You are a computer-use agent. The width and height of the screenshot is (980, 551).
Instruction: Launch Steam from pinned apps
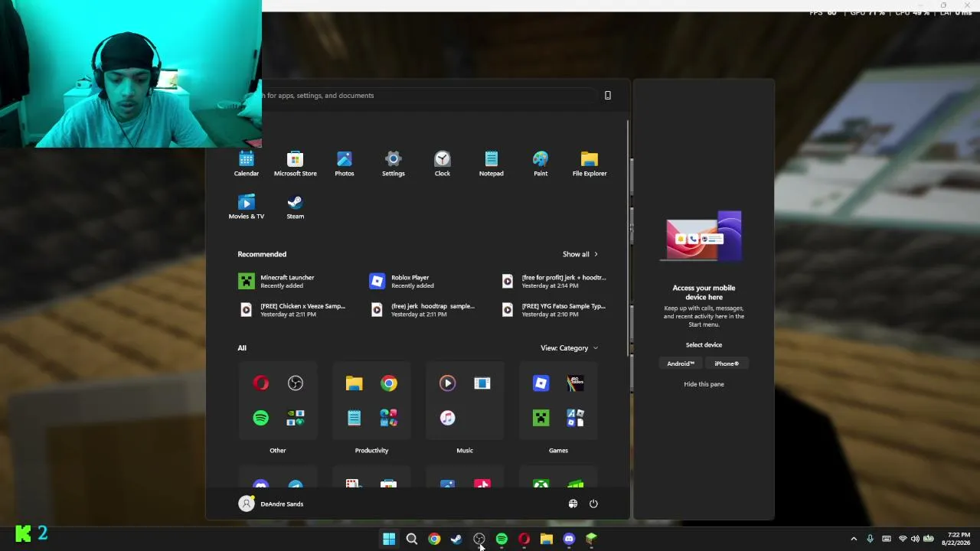click(296, 207)
